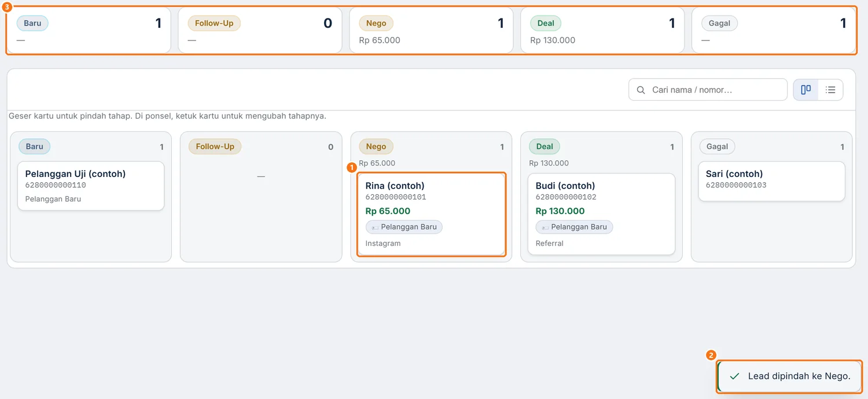
Task: Select the Gagal summary card at top
Action: click(x=774, y=31)
